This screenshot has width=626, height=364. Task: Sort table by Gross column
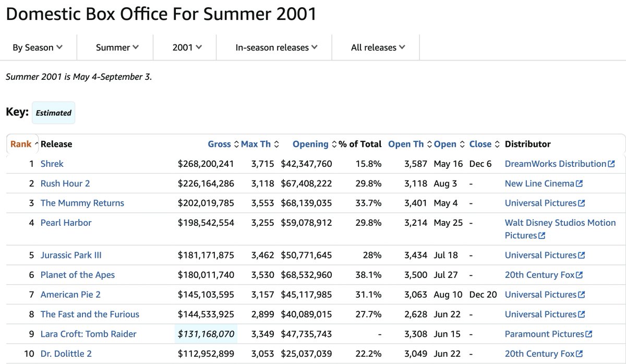coord(223,144)
